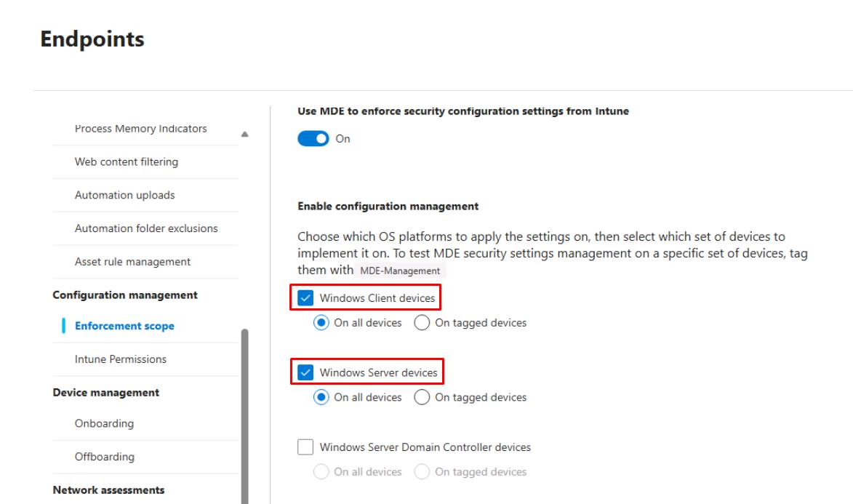
Task: Select Enforcement scope in sidebar
Action: pyautogui.click(x=124, y=327)
